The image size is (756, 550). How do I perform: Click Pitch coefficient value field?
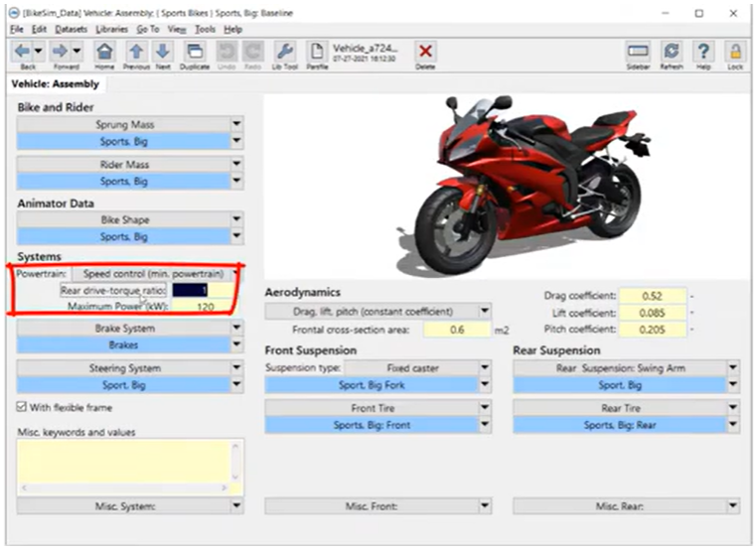tap(653, 329)
